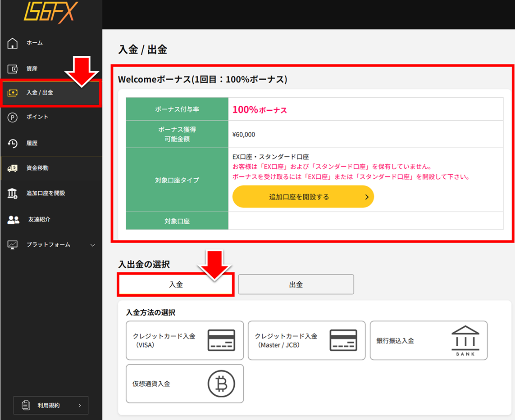The height and width of the screenshot is (420, 515).
Task: Click the red お客様は…保有していません notice
Action: (332, 167)
